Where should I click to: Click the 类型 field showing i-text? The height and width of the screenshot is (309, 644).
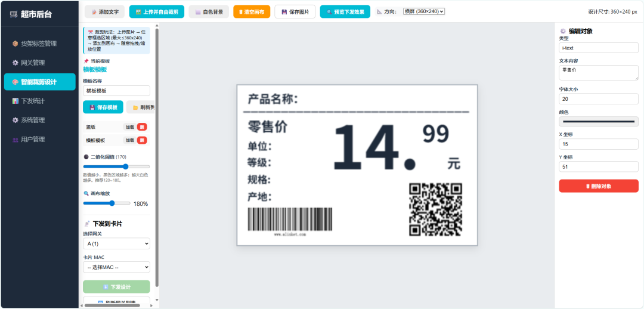(599, 48)
